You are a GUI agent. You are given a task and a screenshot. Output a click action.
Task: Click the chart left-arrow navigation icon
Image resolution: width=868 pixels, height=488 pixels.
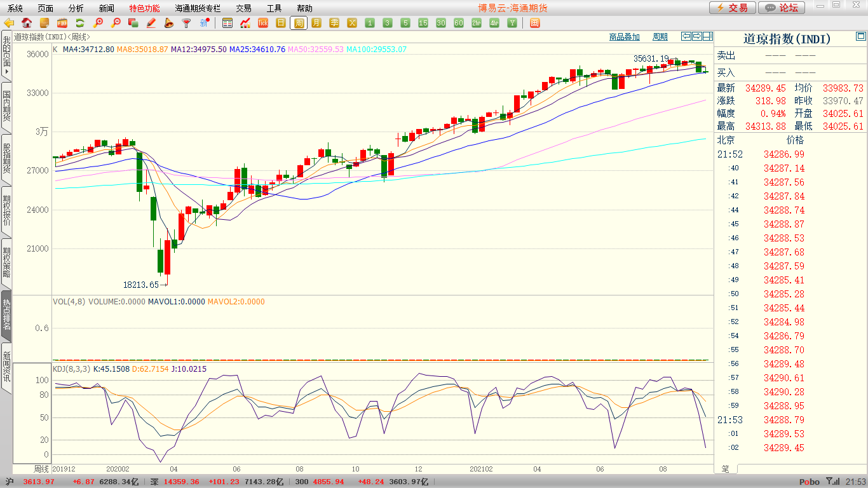(x=686, y=36)
